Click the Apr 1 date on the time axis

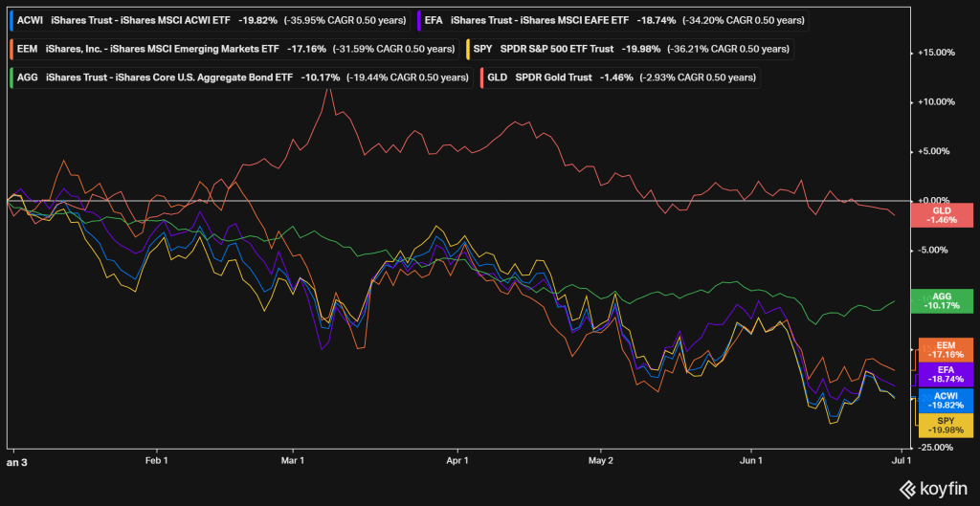457,460
